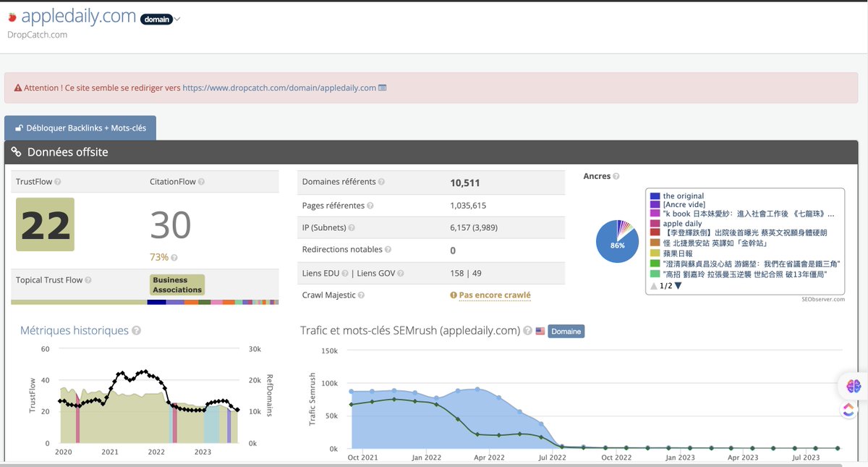Click the help icon beside 73% ratio
This screenshot has width=868, height=467.
click(x=174, y=257)
